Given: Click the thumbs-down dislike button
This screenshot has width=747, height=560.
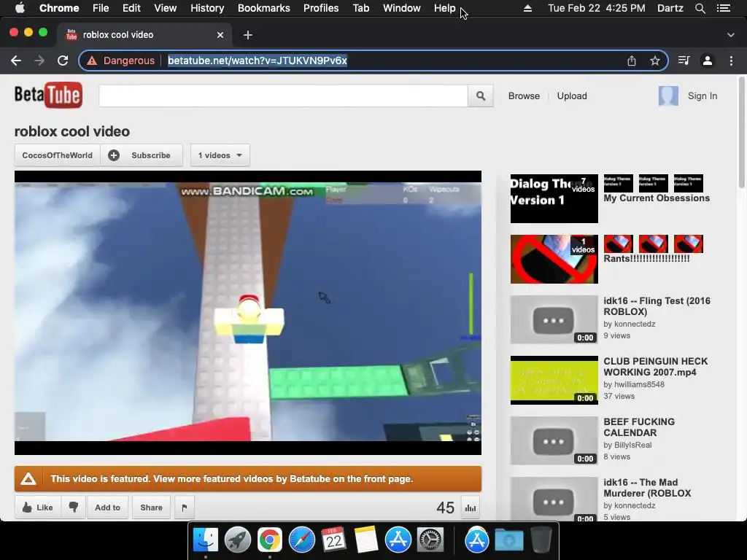Looking at the screenshot, I should point(74,507).
